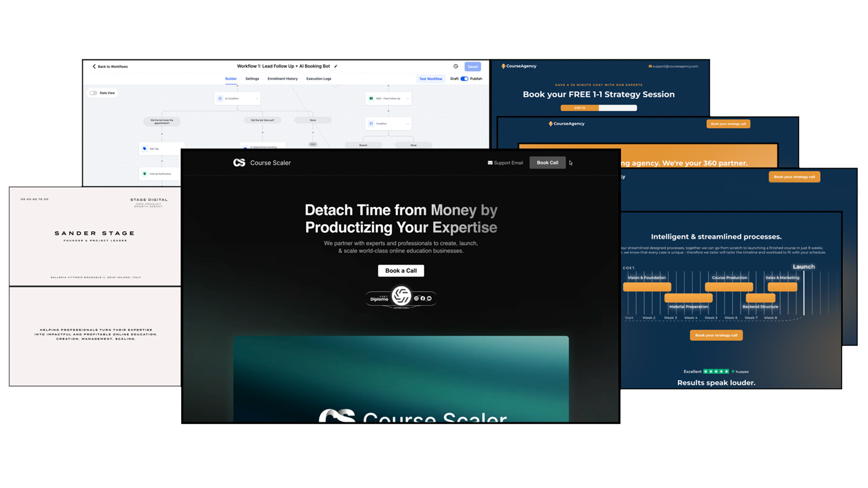The width and height of the screenshot is (868, 488).
Task: Click the envelope icon next to Support Email
Action: tap(490, 163)
